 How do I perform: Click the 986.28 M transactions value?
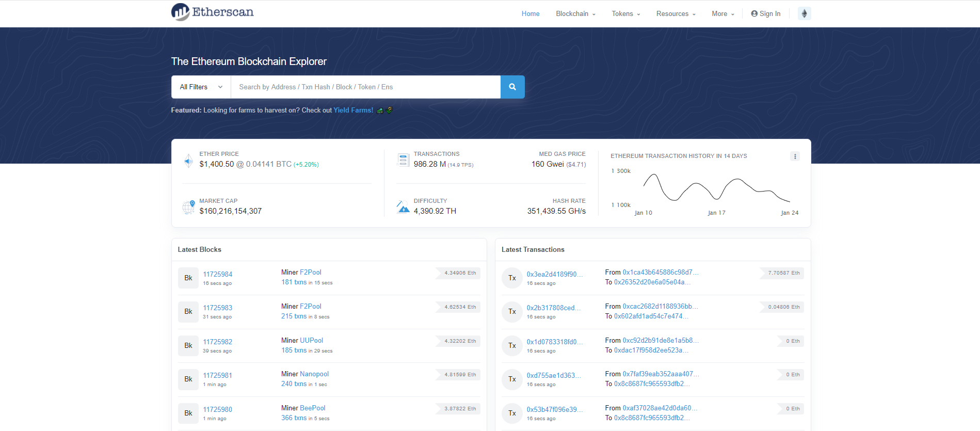[x=430, y=164]
